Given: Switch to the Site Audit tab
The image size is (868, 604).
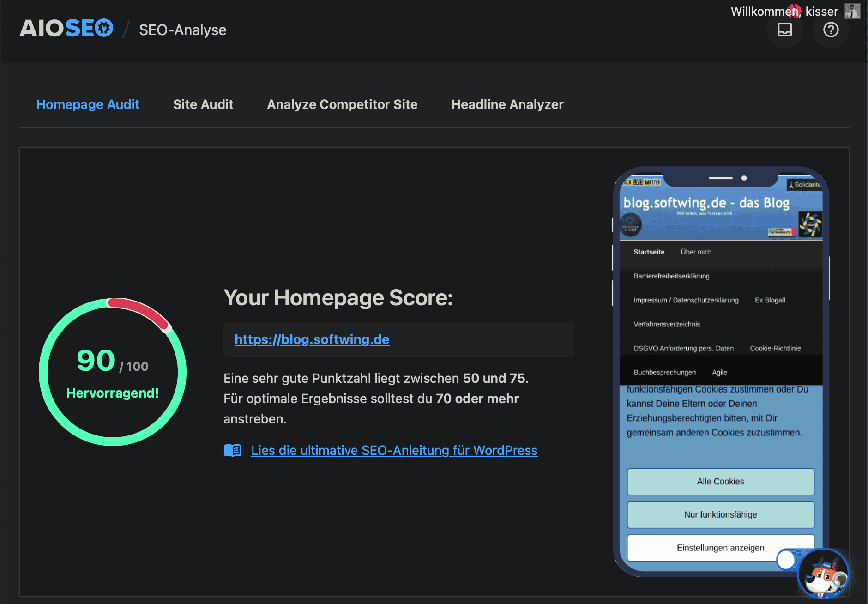Looking at the screenshot, I should 203,104.
